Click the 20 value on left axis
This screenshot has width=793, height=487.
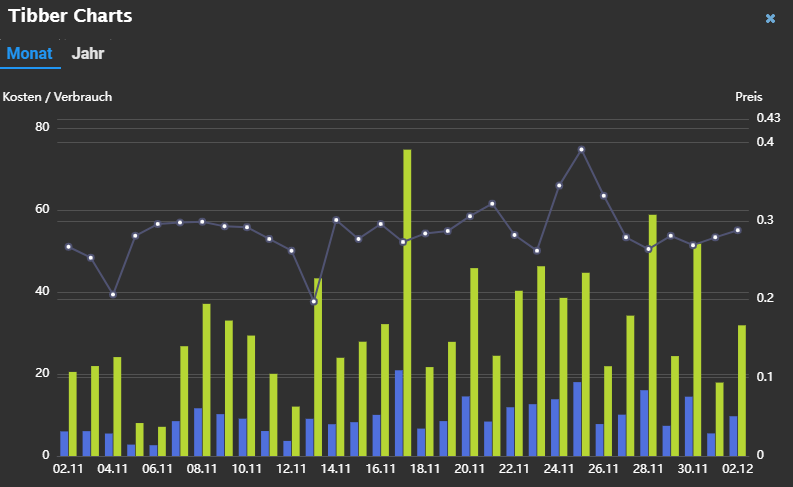pos(42,373)
